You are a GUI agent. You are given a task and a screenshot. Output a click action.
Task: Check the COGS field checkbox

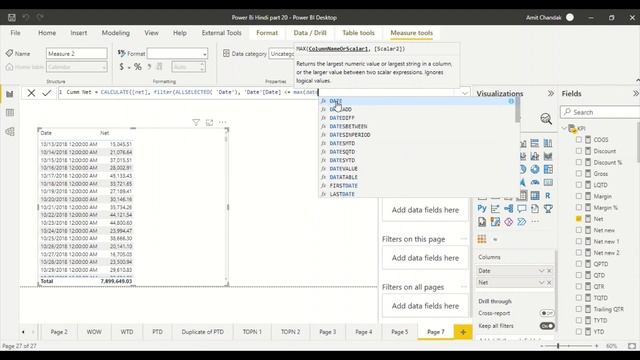(579, 140)
